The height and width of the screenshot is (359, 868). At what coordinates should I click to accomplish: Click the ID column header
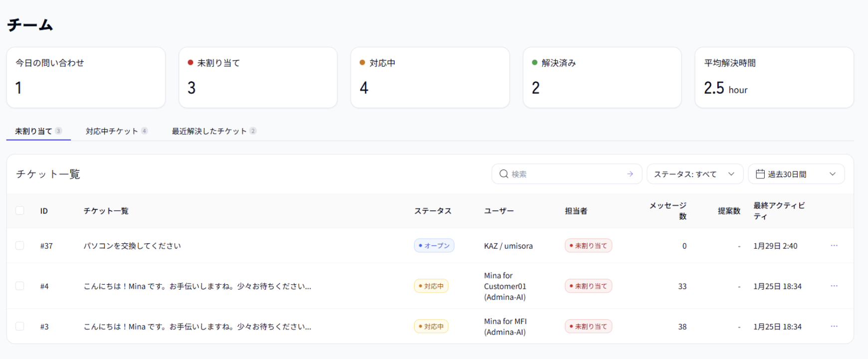coord(44,211)
